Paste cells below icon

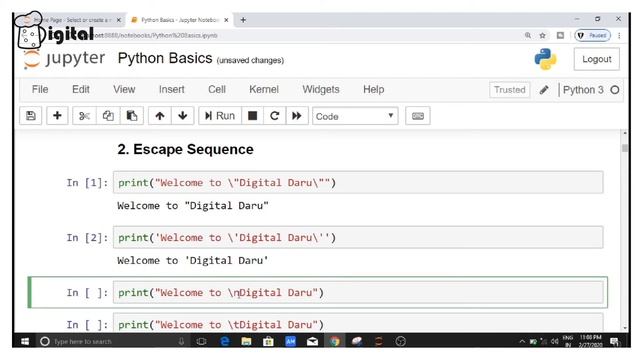[131, 116]
